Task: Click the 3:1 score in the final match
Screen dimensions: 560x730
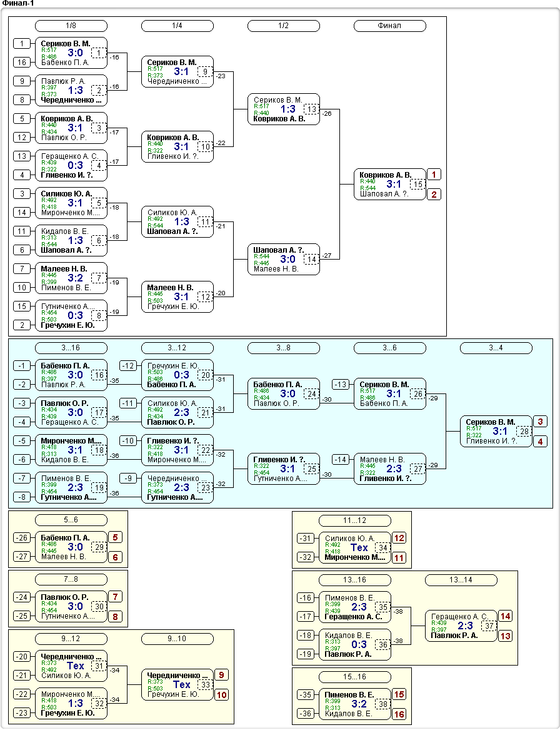Action: [394, 185]
